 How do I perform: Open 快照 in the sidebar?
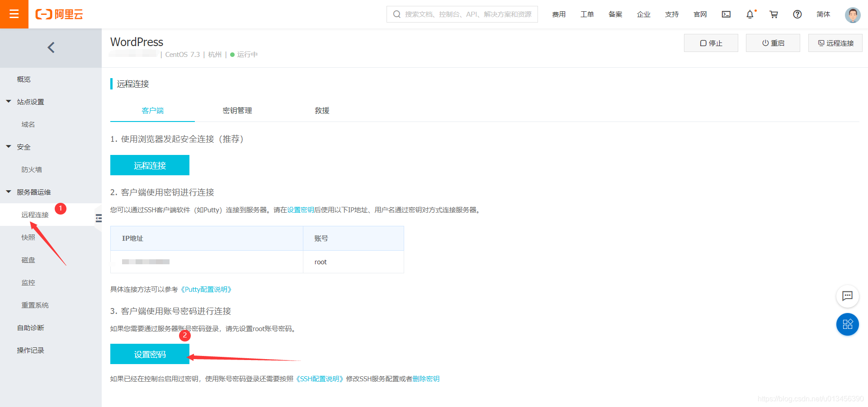point(28,237)
